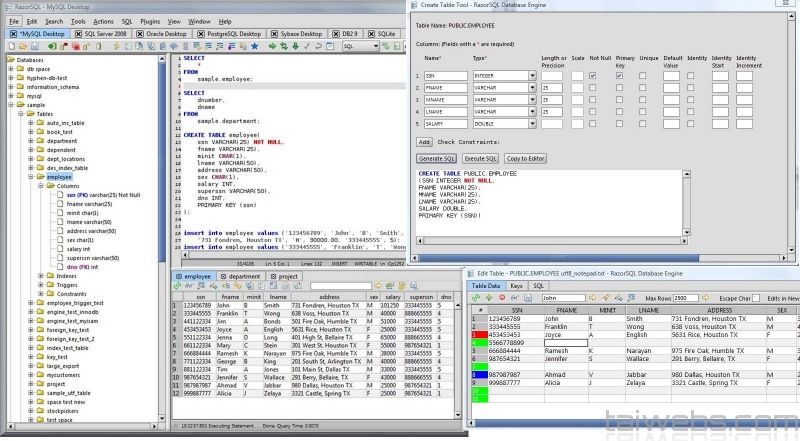Enable Primary Key for the FNAME column

point(620,88)
